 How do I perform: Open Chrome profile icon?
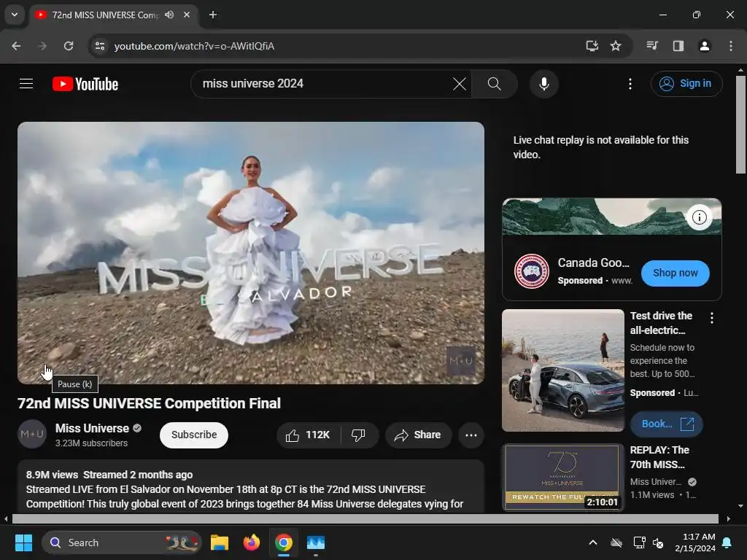[x=704, y=46]
